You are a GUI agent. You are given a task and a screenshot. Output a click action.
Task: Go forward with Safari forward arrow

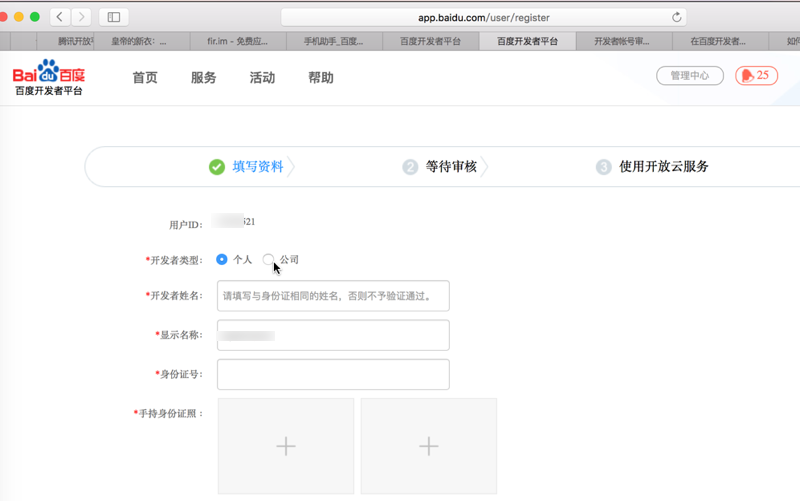pos(81,17)
